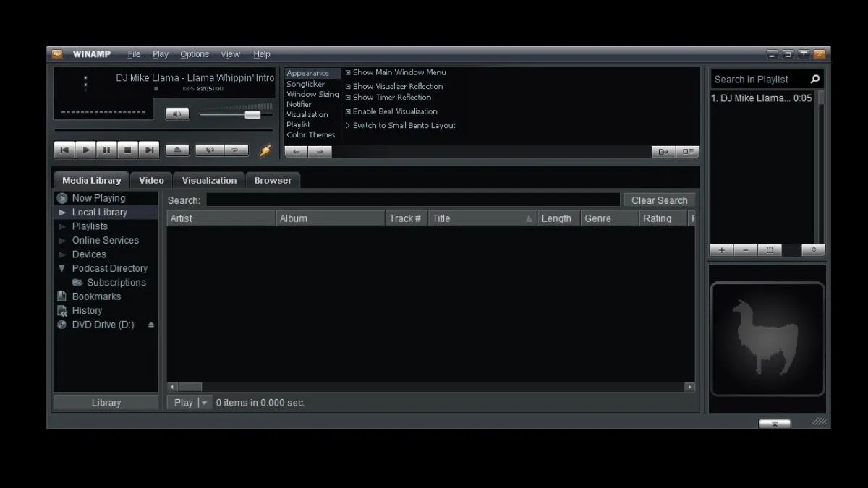Viewport: 868px width, 488px height.
Task: Open files with the eject icon
Action: click(177, 150)
